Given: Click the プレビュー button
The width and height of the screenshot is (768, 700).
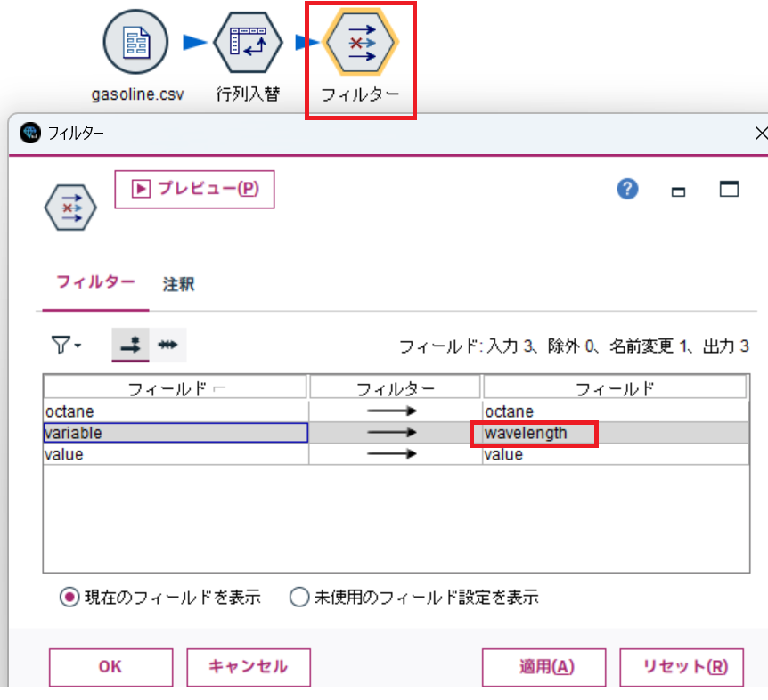Looking at the screenshot, I should (194, 189).
